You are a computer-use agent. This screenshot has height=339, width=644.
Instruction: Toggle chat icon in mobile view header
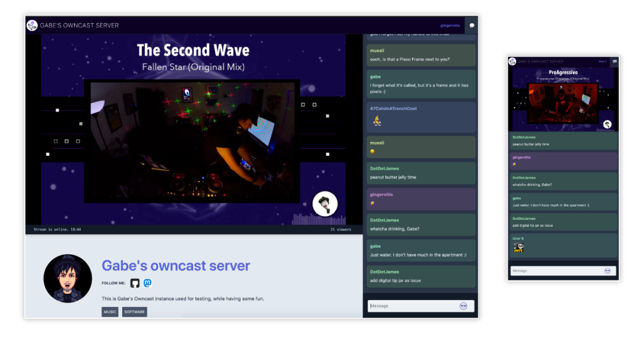pyautogui.click(x=614, y=61)
